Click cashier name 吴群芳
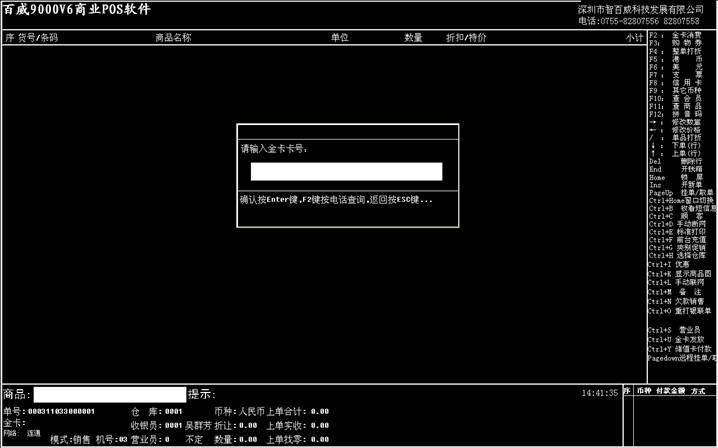The image size is (718, 448). click(198, 426)
